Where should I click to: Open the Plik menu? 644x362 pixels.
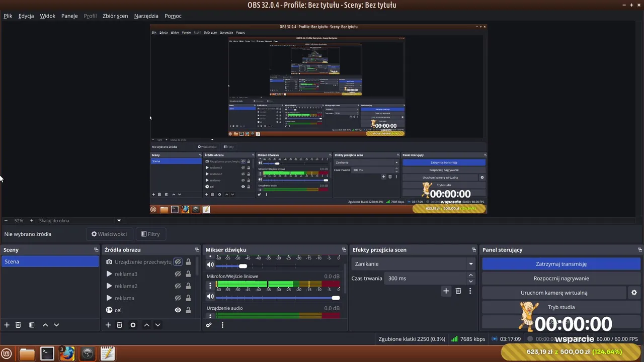point(8,16)
